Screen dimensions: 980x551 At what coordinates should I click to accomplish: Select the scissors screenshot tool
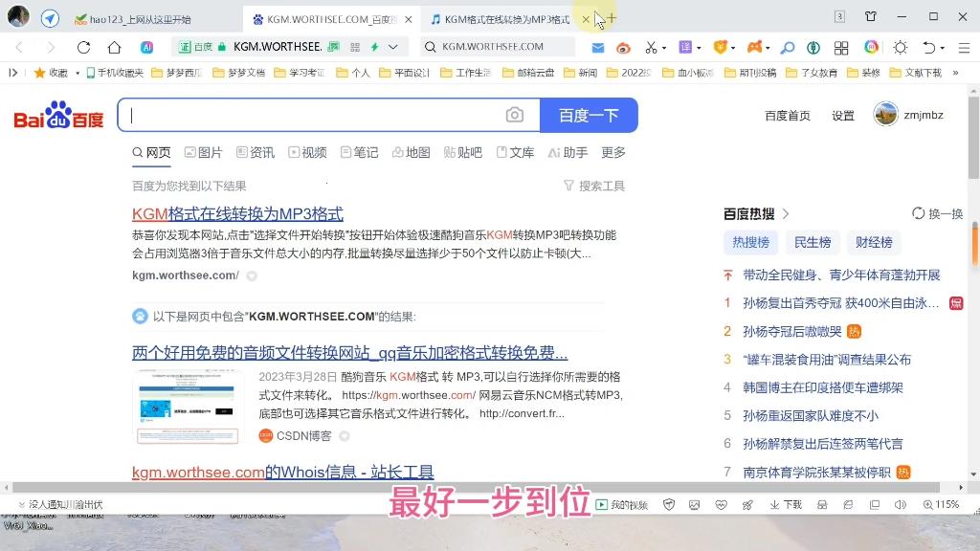point(651,47)
